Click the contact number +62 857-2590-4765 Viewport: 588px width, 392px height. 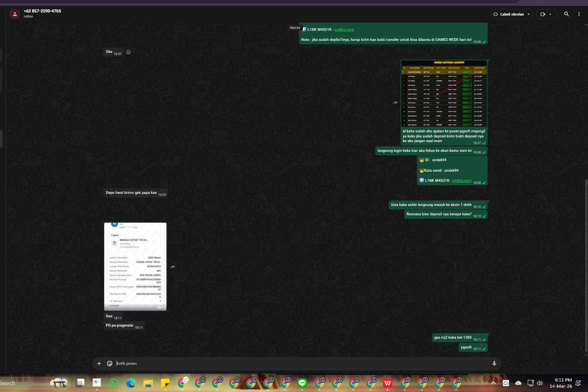(42, 11)
